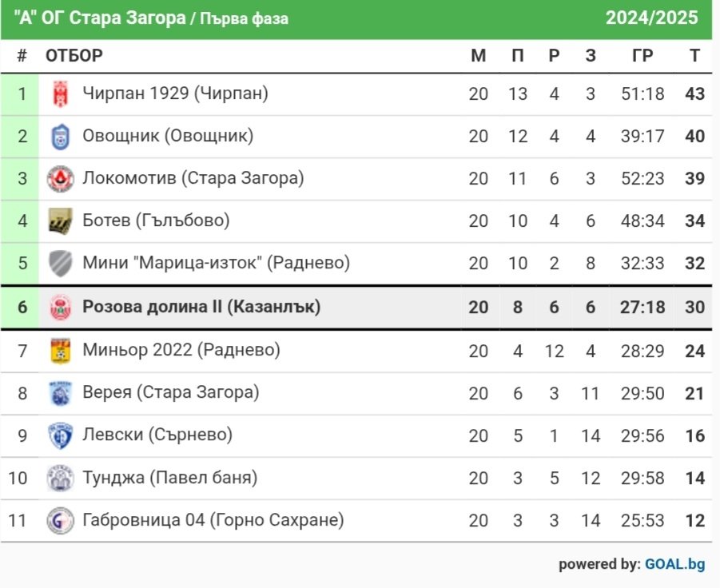The height and width of the screenshot is (588, 720).
Task: Click the grey shield Мини Марица-изток logo
Action: point(61,264)
